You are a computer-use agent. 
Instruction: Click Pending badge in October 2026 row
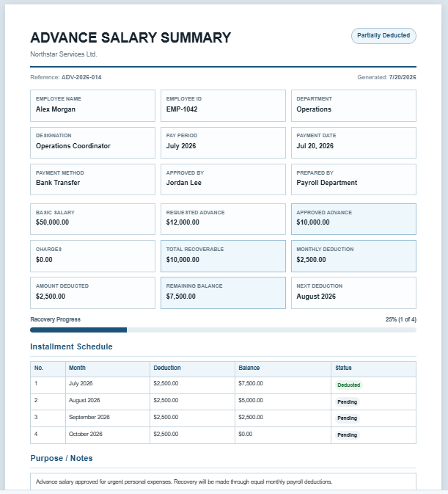[x=348, y=435]
